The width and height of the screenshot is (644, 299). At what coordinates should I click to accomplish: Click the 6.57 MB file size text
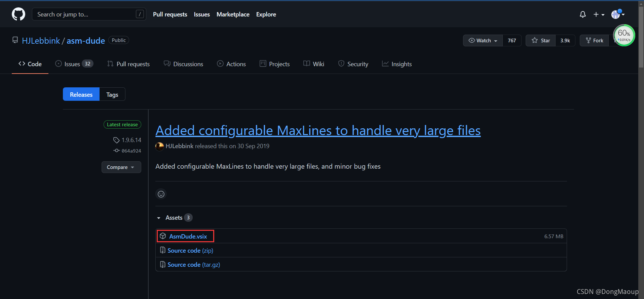click(x=554, y=236)
